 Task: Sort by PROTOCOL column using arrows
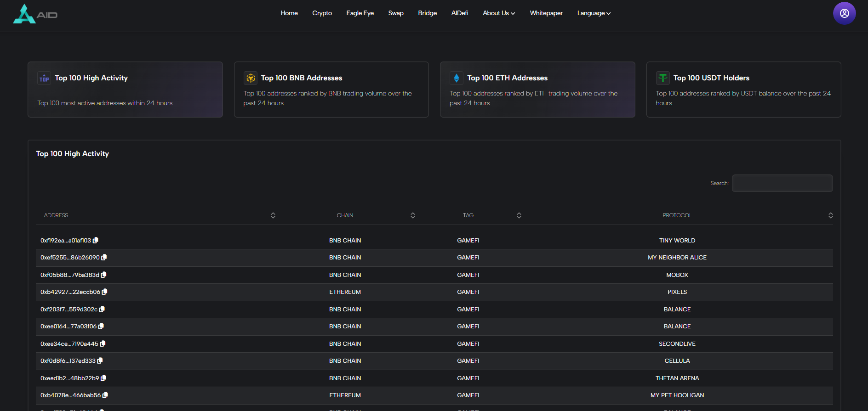tap(830, 215)
